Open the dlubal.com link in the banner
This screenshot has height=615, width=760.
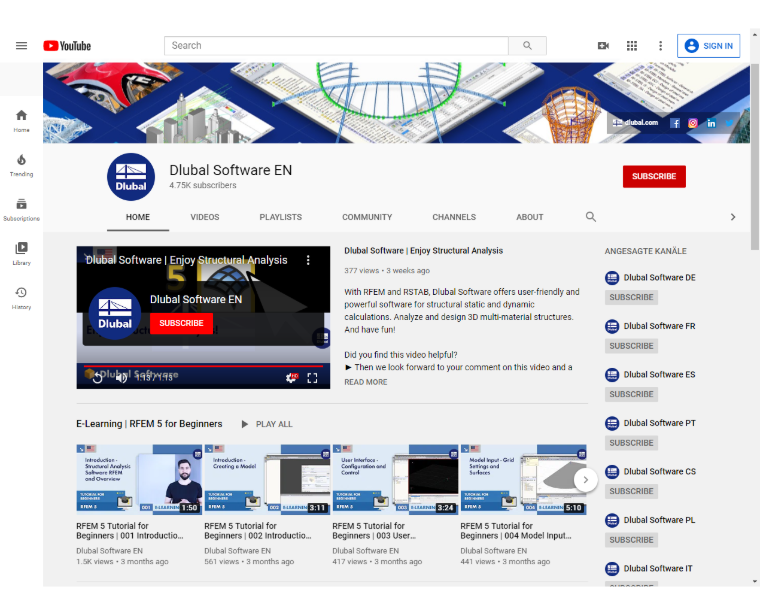635,123
